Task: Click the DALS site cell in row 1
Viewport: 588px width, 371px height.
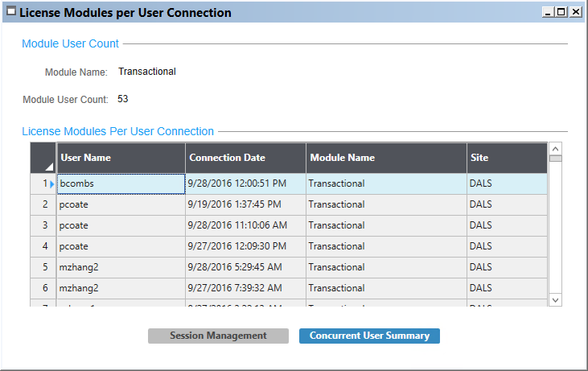Action: pyautogui.click(x=506, y=183)
